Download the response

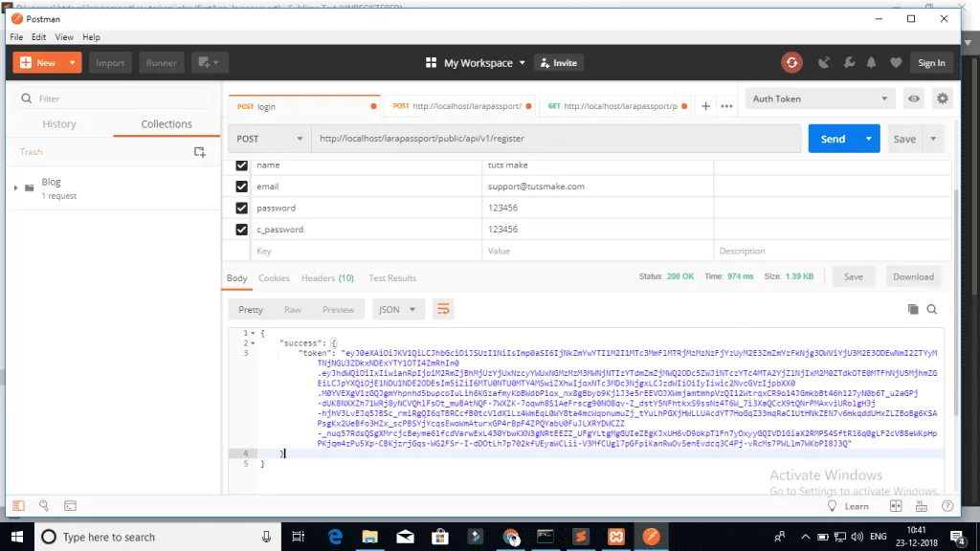click(913, 276)
